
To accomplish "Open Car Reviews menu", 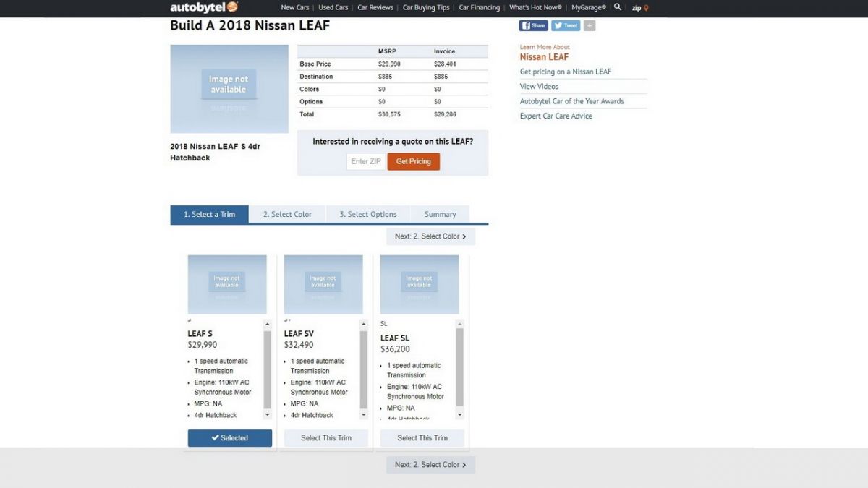I will tap(375, 7).
